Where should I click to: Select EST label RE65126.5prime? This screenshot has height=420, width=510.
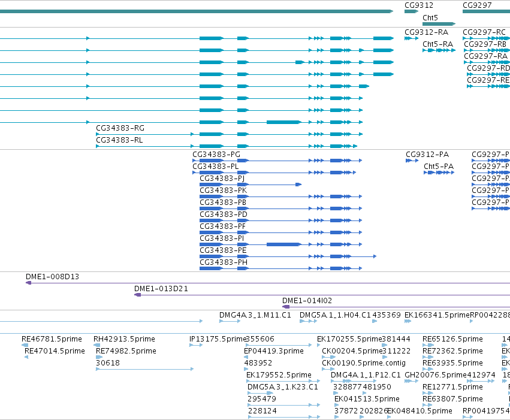[452, 339]
